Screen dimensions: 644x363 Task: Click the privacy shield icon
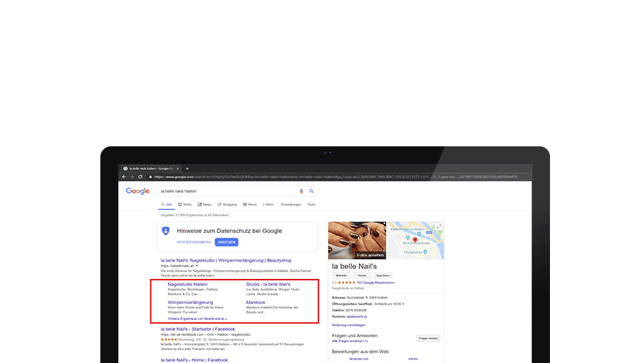(x=166, y=231)
